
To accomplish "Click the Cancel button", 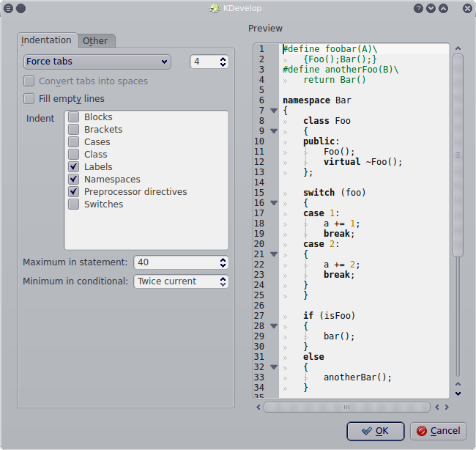I will click(x=439, y=431).
